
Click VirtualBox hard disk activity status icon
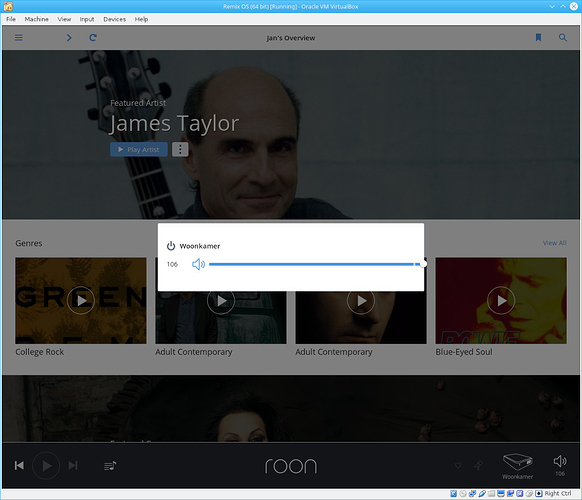pos(454,494)
